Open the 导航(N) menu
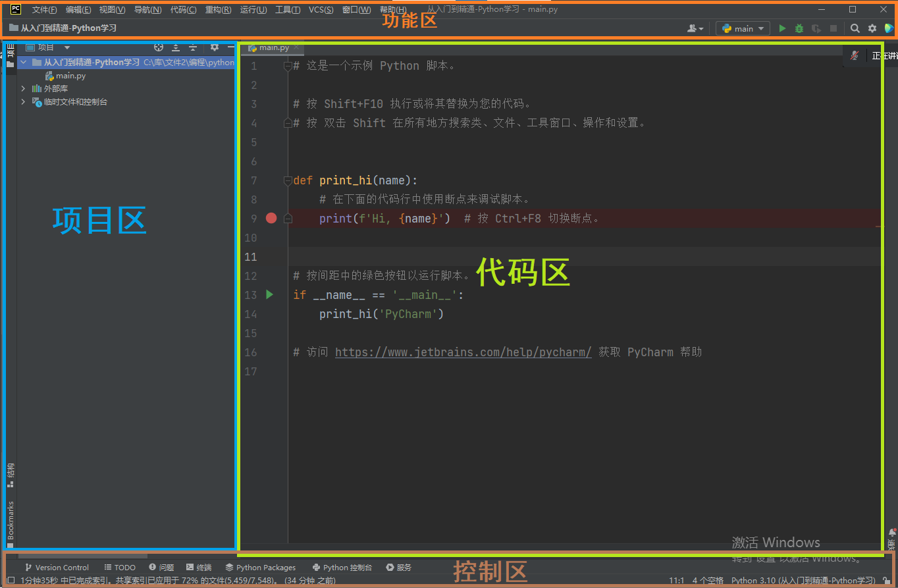898x588 pixels. click(147, 10)
